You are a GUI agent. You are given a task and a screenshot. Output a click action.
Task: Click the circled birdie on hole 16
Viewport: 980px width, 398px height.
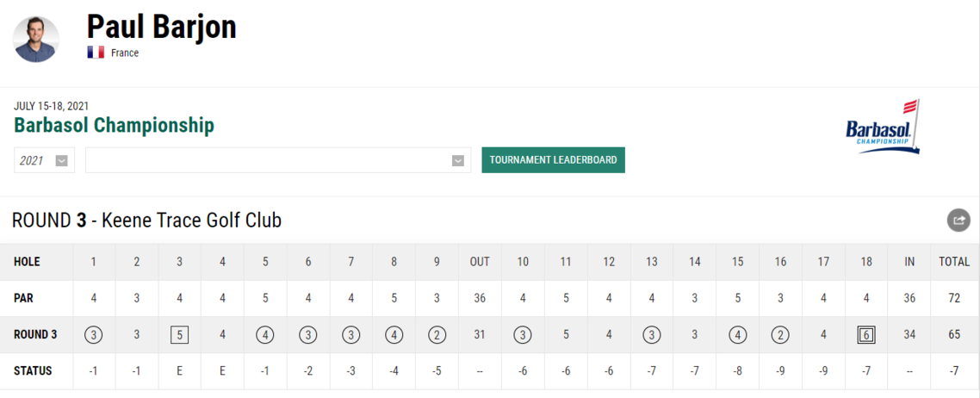click(780, 335)
